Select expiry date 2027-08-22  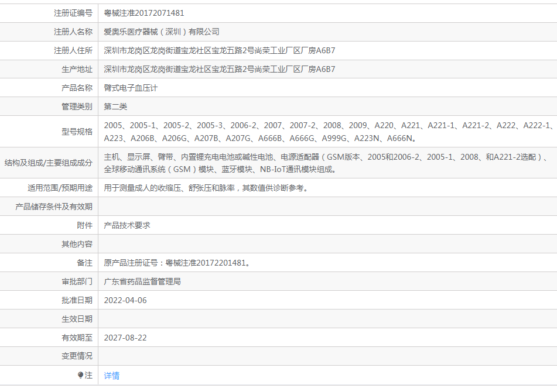(x=125, y=338)
